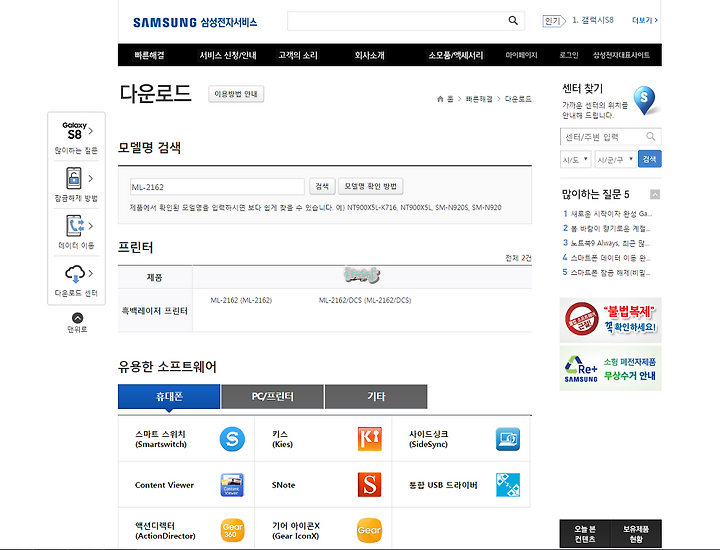Open the ActionDirector Gear 360 icon

[233, 530]
